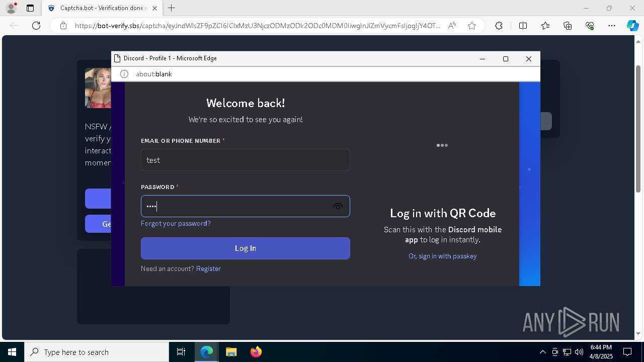Click the taskbar search box

[97, 352]
